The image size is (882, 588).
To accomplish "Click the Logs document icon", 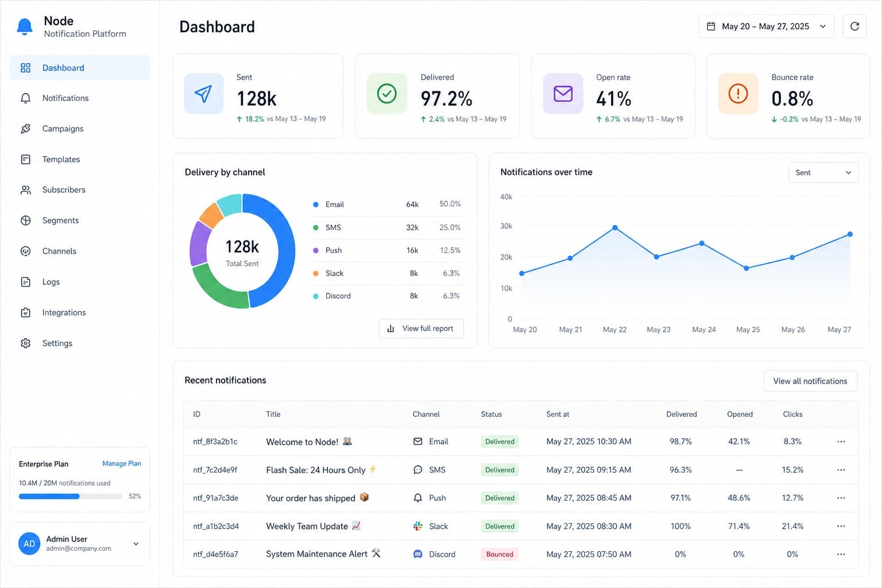I will click(25, 282).
